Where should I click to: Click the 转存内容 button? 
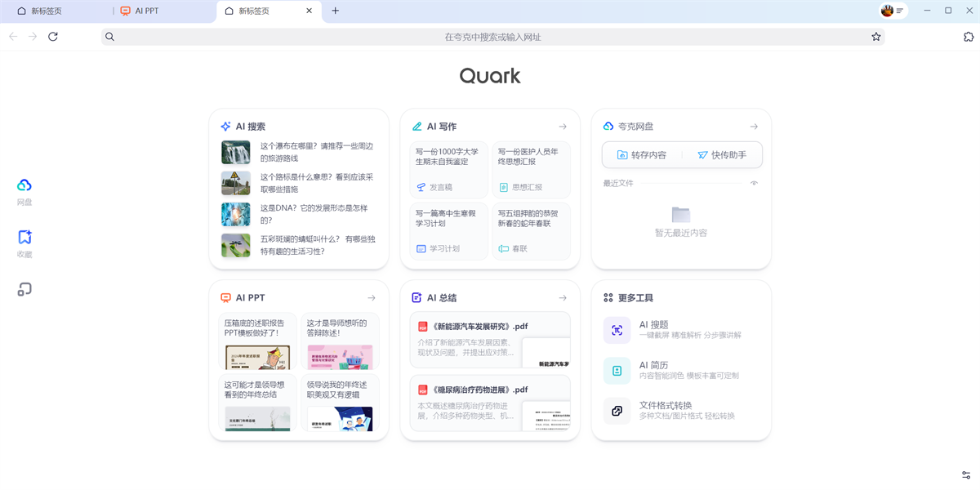pyautogui.click(x=642, y=155)
